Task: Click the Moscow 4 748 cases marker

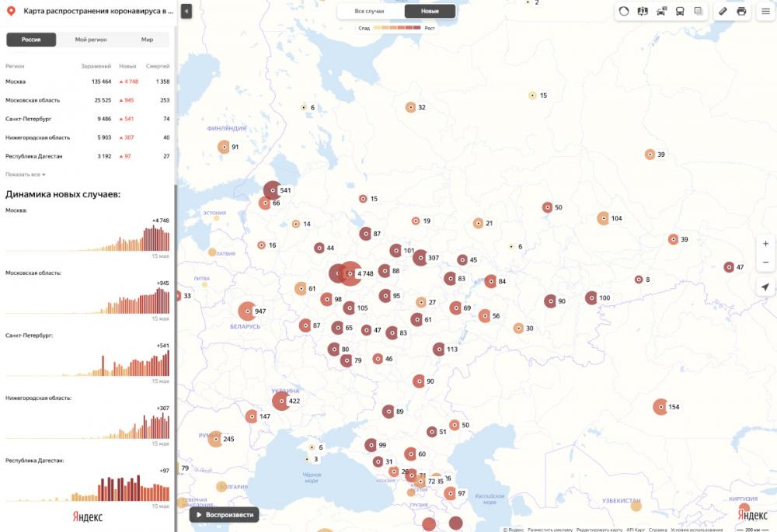Action: pos(350,273)
